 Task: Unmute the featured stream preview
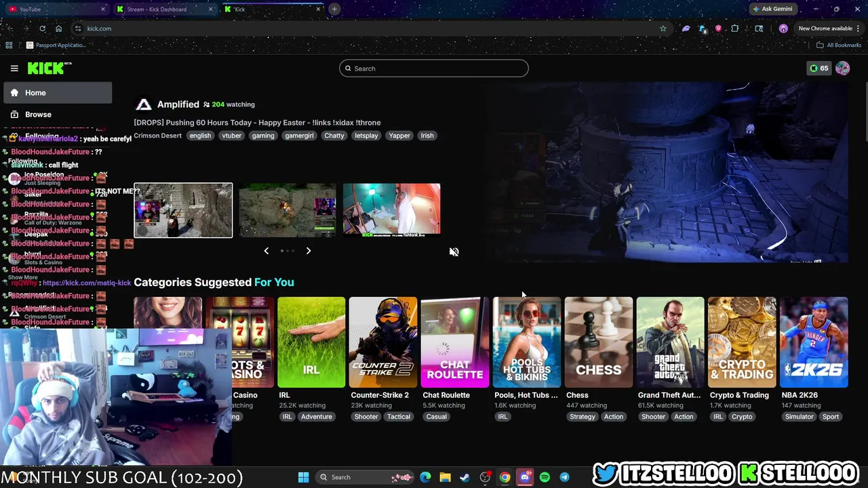point(454,252)
